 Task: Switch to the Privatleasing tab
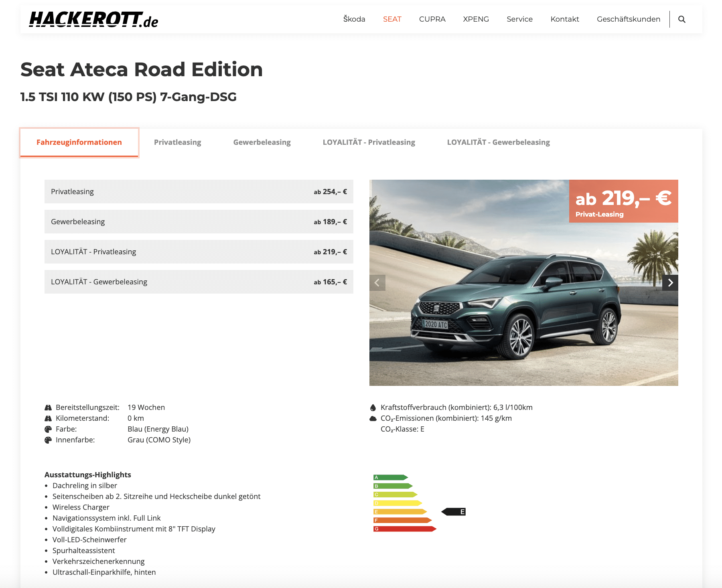tap(177, 142)
